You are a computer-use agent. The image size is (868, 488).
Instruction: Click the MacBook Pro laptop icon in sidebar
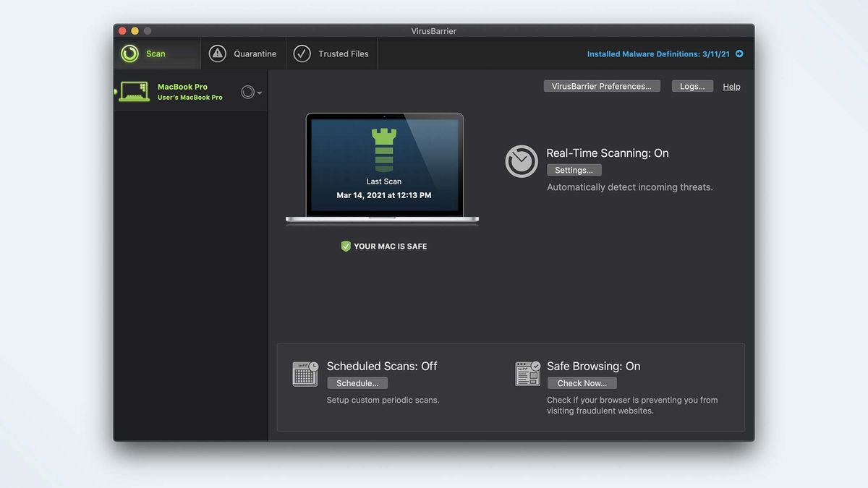point(134,91)
